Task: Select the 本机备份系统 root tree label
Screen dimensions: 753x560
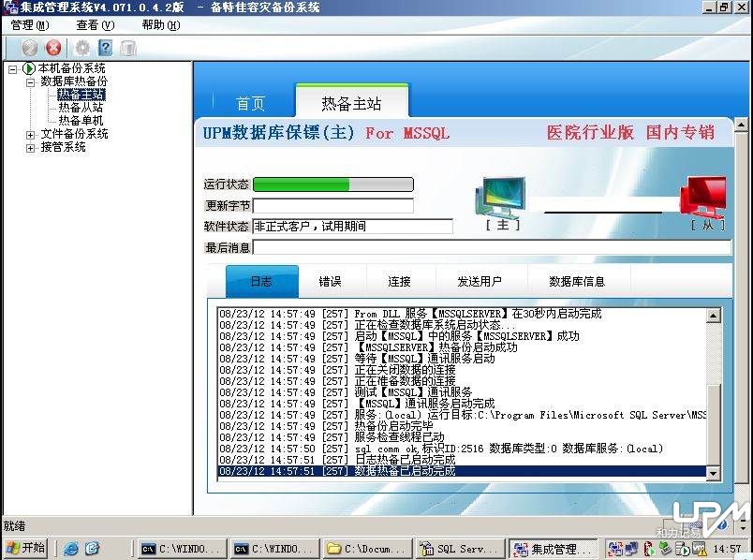Action: (71, 68)
